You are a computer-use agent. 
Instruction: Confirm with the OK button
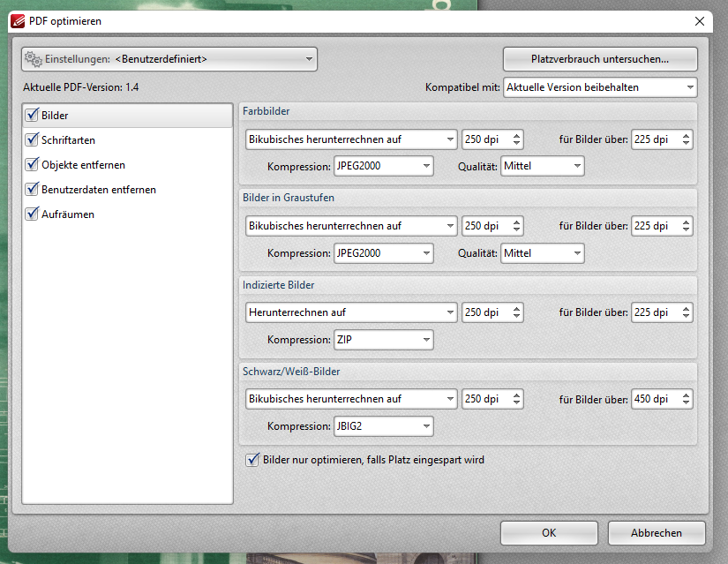coord(549,533)
